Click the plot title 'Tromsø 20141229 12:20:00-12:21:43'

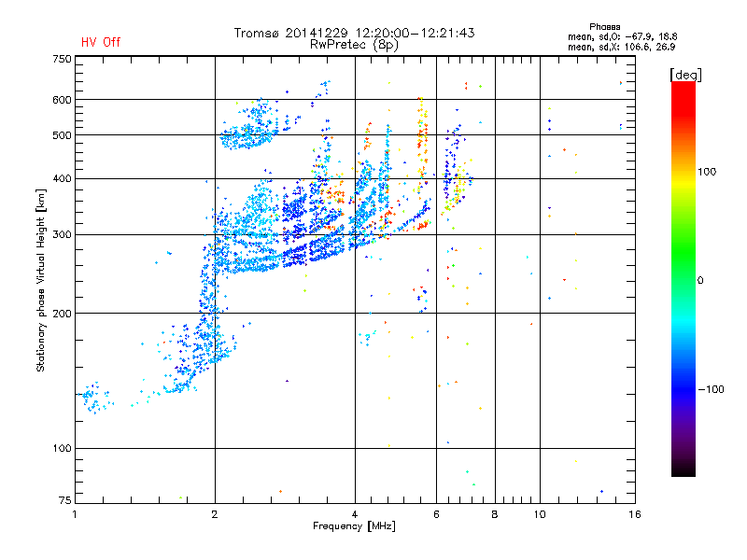coord(354,33)
